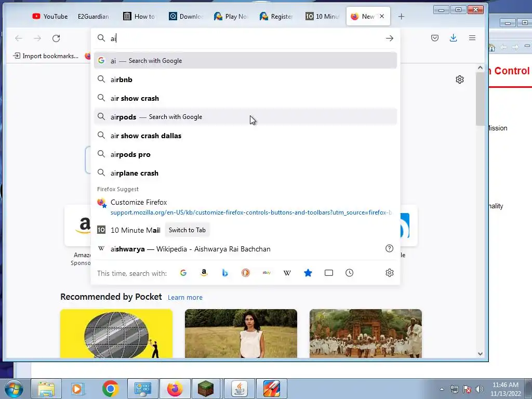Open the Windows Start menu
This screenshot has height=399, width=532.
14,389
